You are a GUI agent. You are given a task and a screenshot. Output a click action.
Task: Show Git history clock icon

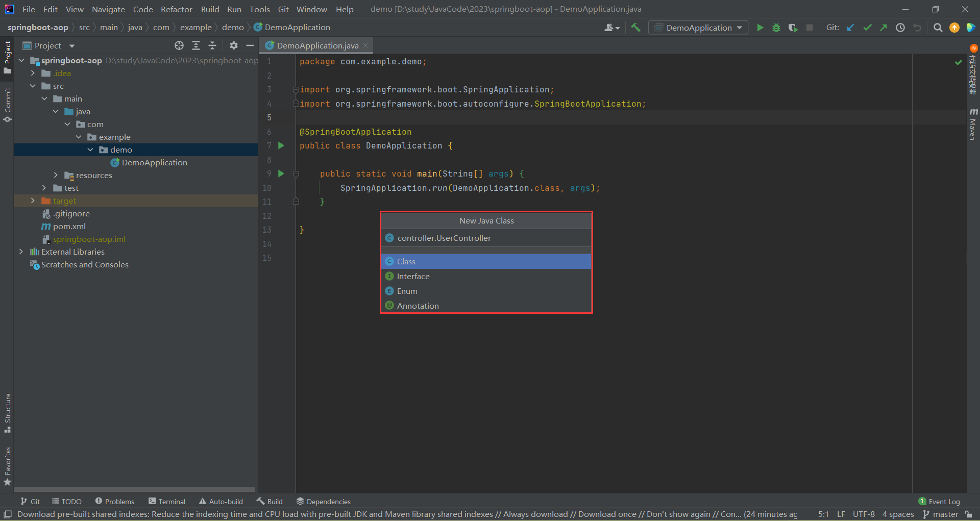900,28
